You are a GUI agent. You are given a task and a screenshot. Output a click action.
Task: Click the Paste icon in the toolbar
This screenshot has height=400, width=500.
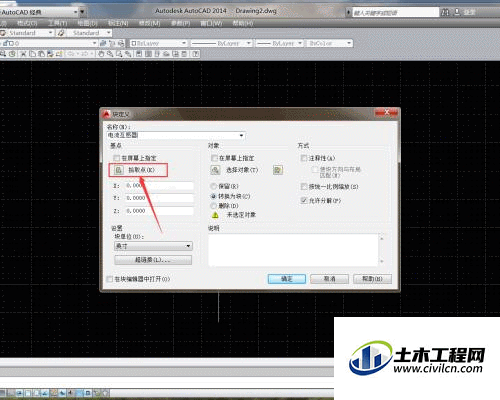pyautogui.click(x=41, y=53)
